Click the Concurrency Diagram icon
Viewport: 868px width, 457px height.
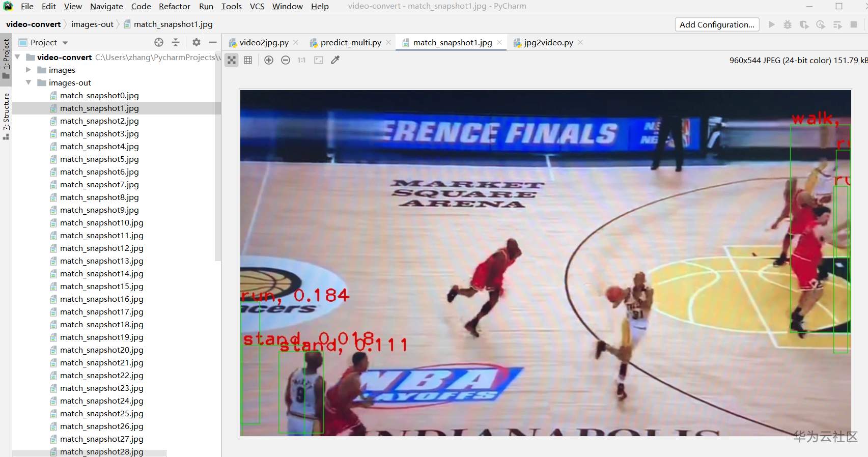[837, 24]
